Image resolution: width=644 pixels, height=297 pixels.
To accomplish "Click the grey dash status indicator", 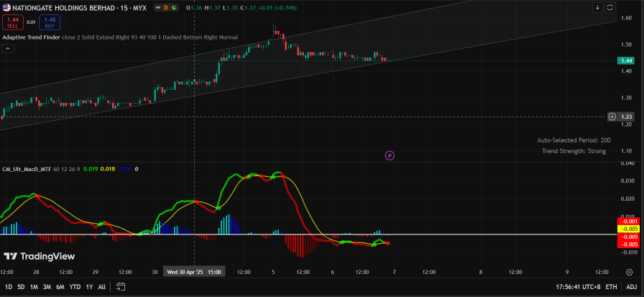I will tap(157, 8).
